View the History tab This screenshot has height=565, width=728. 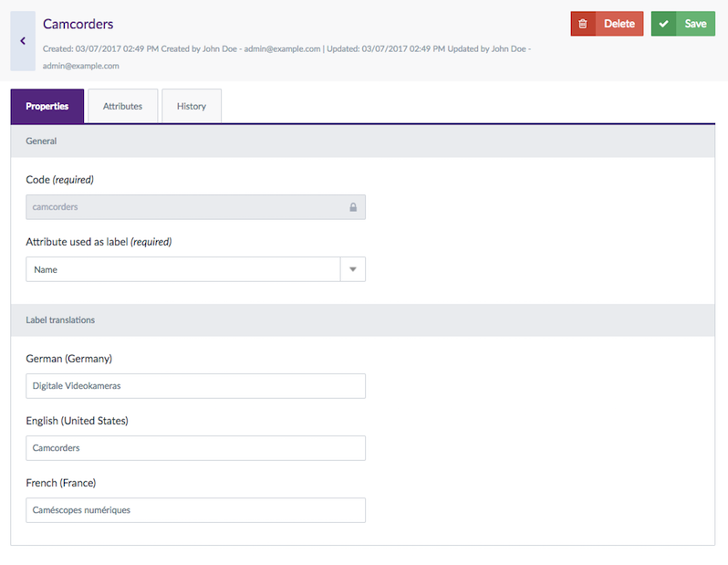coord(192,106)
